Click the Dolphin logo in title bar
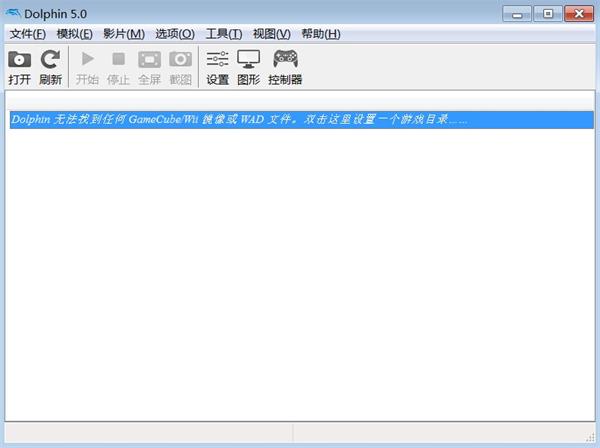 (12, 14)
